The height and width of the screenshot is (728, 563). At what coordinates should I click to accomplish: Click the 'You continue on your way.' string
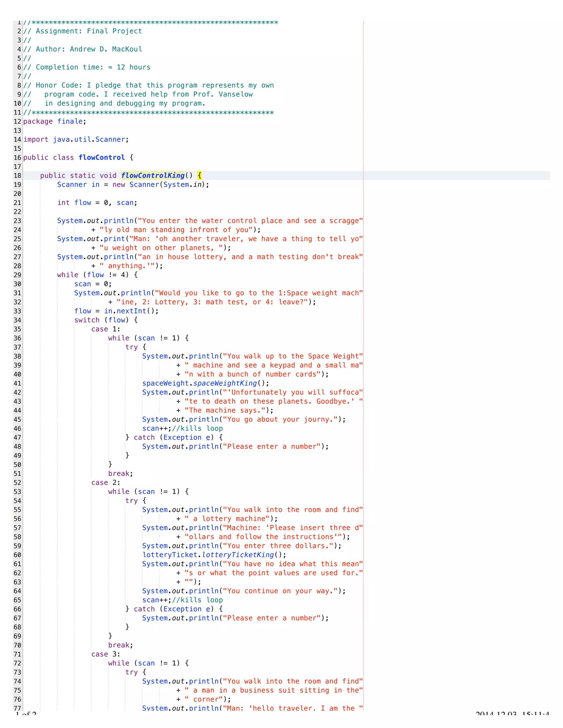pos(280,591)
